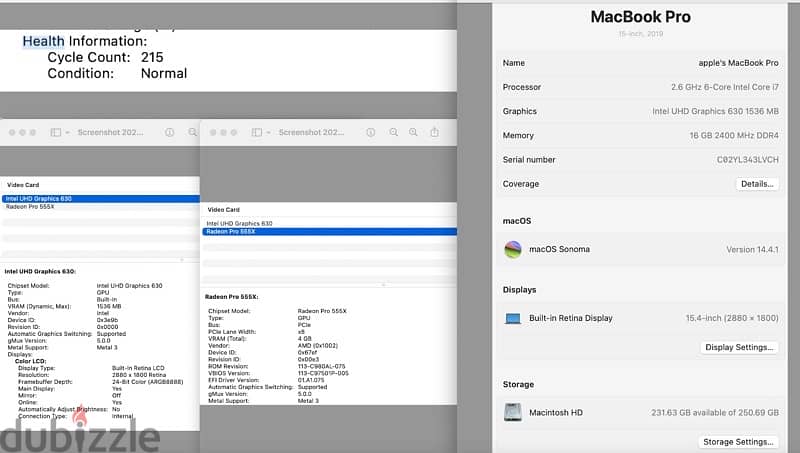Image resolution: width=800 pixels, height=453 pixels.
Task: Click red close button of left Preview window
Action: [x=12, y=133]
